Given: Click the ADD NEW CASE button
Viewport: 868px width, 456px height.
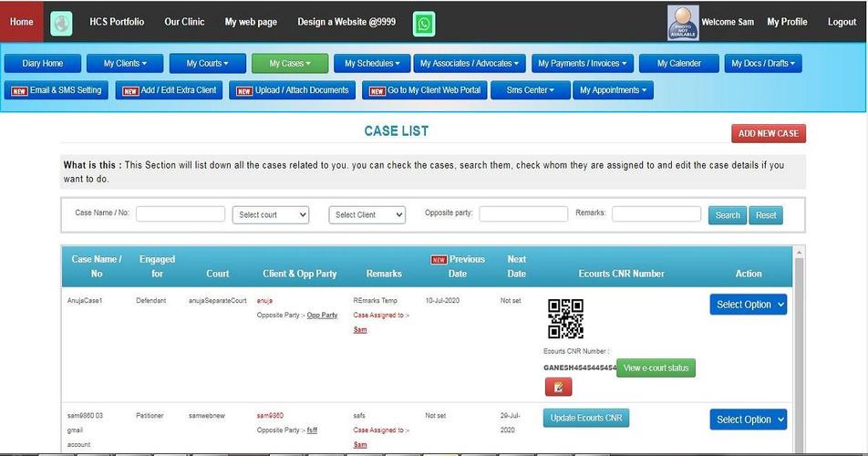Looking at the screenshot, I should 768,133.
